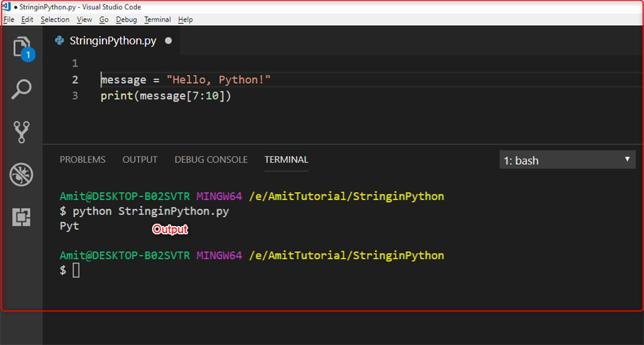
Task: Click the unsaved dot on StringinPython.py tab
Action: [169, 41]
